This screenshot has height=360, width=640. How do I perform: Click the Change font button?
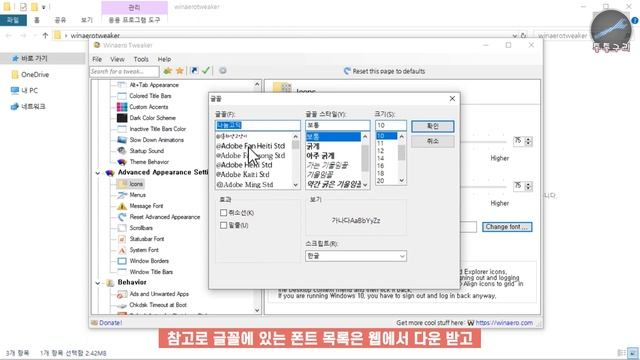pyautogui.click(x=507, y=227)
